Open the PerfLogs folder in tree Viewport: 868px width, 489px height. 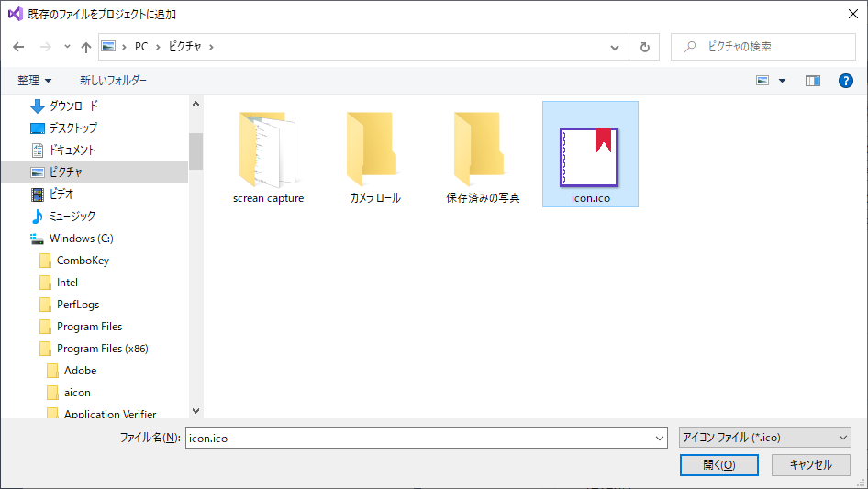click(78, 305)
